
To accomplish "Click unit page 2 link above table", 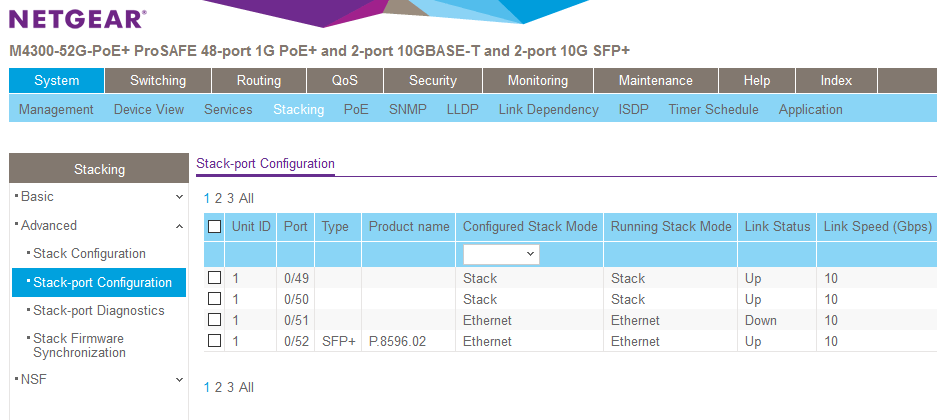I will pos(218,198).
